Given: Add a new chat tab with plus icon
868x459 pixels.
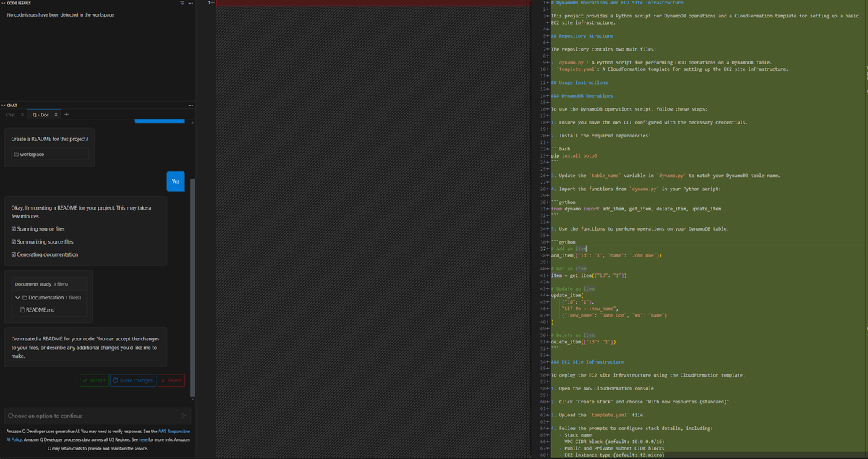Looking at the screenshot, I should [67, 115].
